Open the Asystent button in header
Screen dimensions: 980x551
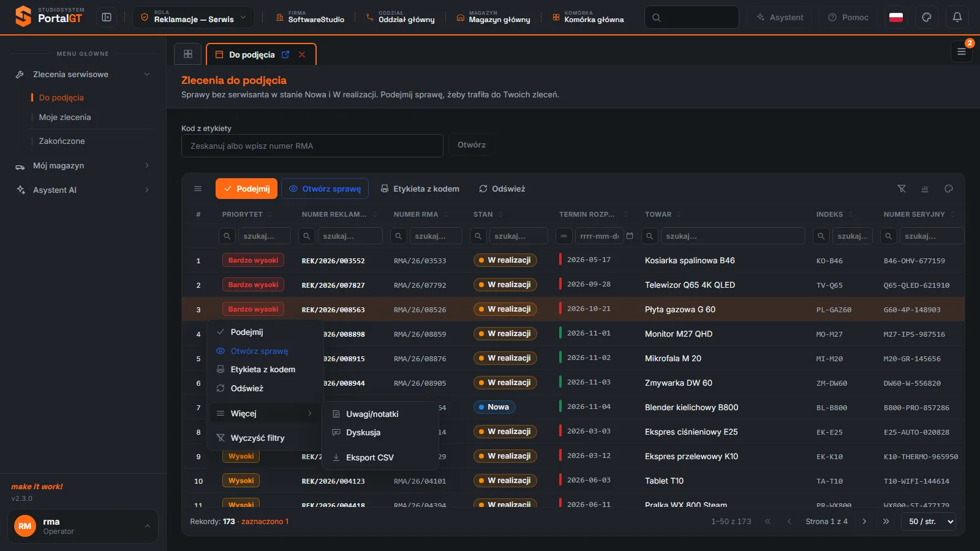[x=780, y=17]
